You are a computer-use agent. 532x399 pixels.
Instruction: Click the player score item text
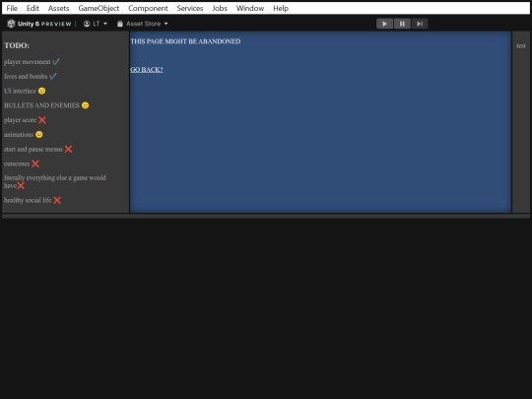[x=20, y=120]
